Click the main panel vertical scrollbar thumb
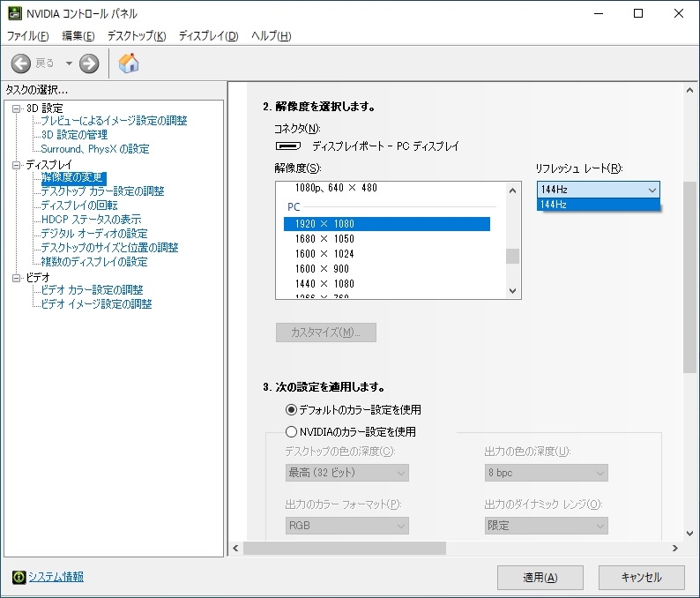Viewport: 700px width, 598px height. [x=689, y=277]
